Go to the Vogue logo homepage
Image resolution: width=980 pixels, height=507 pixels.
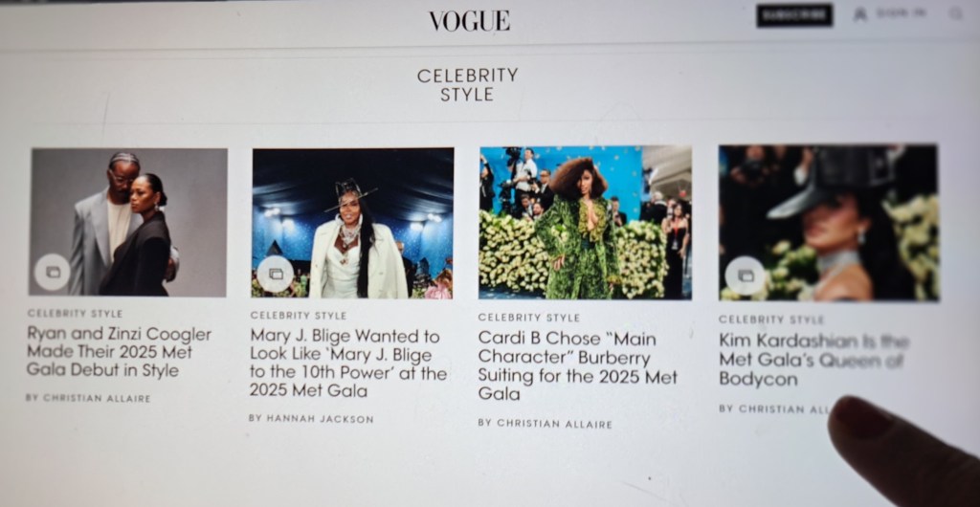click(x=469, y=21)
